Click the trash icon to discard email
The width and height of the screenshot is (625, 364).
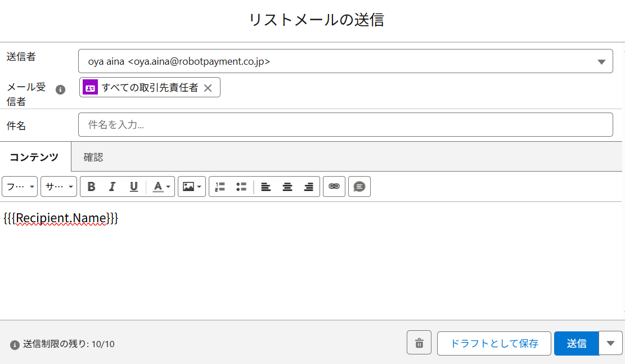click(419, 343)
